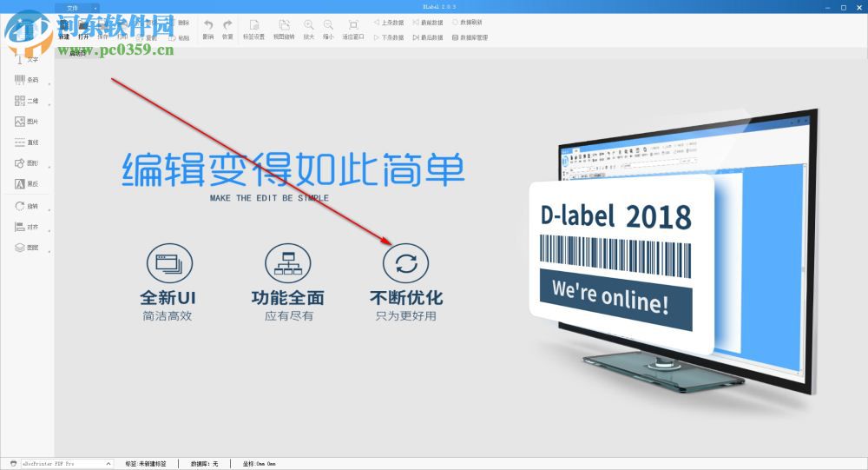The height and width of the screenshot is (470, 868).
Task: Select the 二维 QR code tool
Action: (27, 101)
